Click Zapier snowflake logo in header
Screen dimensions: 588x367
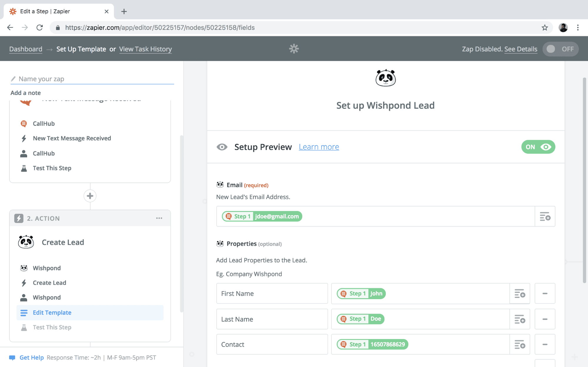(x=294, y=49)
